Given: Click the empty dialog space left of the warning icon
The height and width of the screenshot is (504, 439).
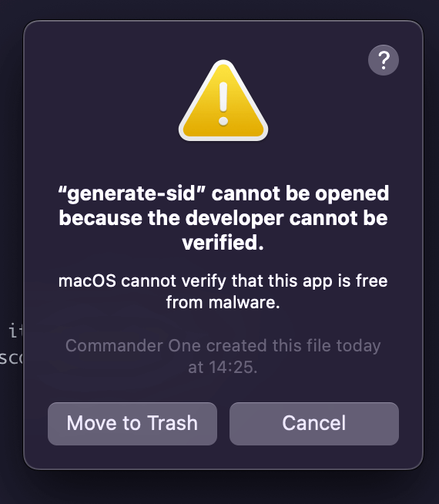Looking at the screenshot, I should coord(99,101).
